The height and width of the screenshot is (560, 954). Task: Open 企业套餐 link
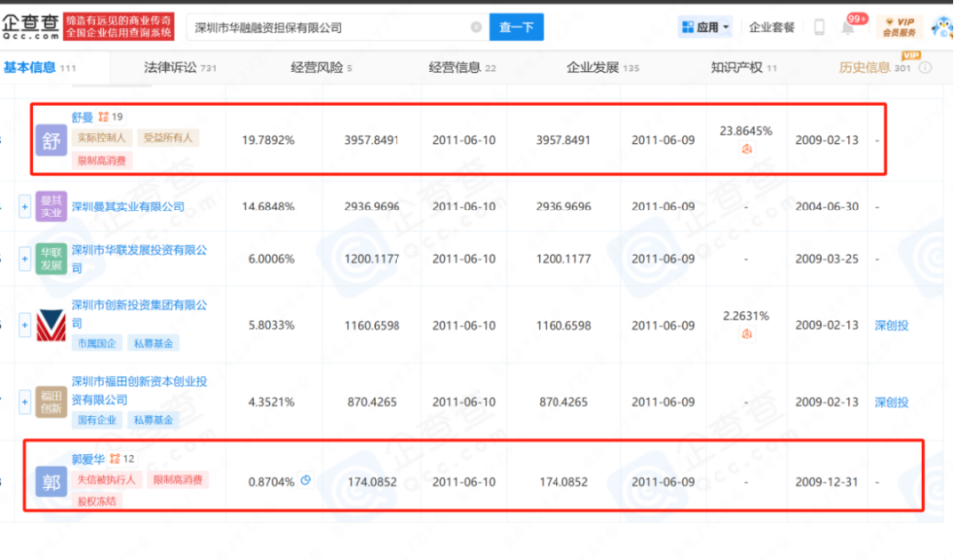[771, 27]
